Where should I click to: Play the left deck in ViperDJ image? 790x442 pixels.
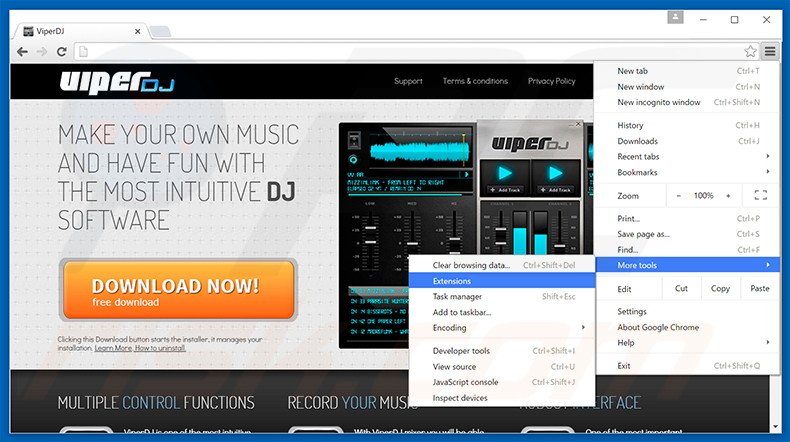tap(504, 173)
